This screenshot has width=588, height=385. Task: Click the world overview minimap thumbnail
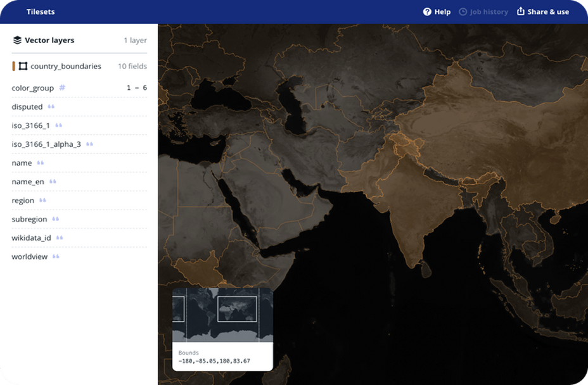222,315
